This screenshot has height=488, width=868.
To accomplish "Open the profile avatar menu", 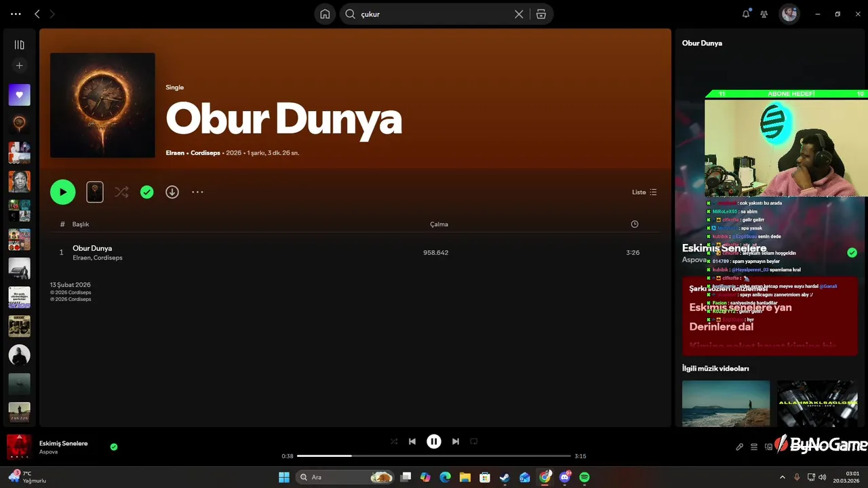I will pos(789,14).
